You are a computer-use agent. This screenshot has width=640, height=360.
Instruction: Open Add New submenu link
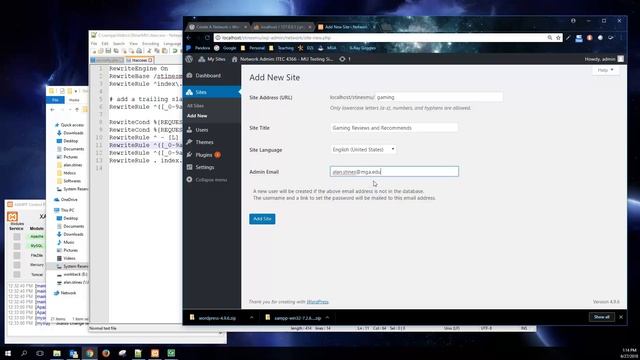coord(197,116)
